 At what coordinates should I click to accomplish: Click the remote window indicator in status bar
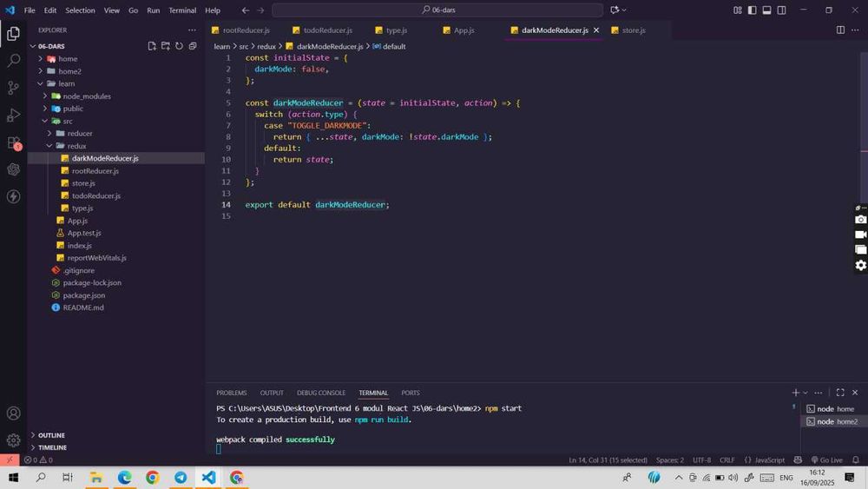tap(10, 460)
